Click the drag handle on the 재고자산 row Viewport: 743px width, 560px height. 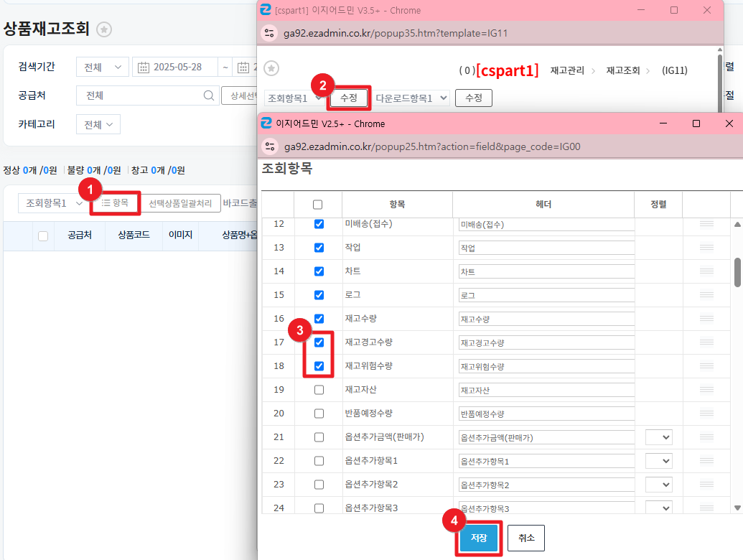(x=706, y=389)
